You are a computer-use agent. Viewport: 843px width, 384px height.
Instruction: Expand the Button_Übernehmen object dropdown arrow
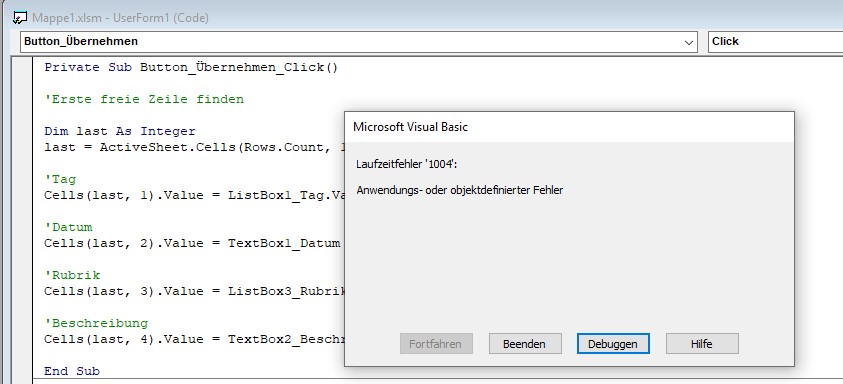click(x=689, y=42)
